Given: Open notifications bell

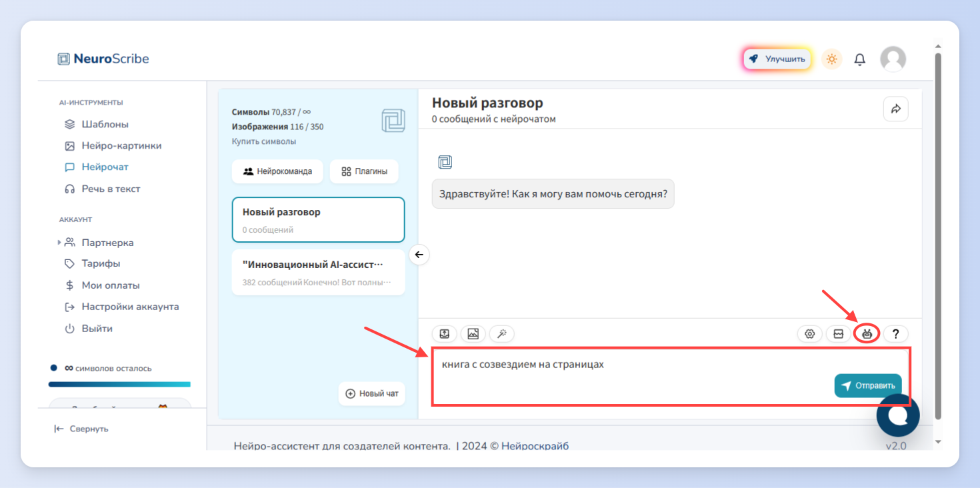Looking at the screenshot, I should (860, 59).
